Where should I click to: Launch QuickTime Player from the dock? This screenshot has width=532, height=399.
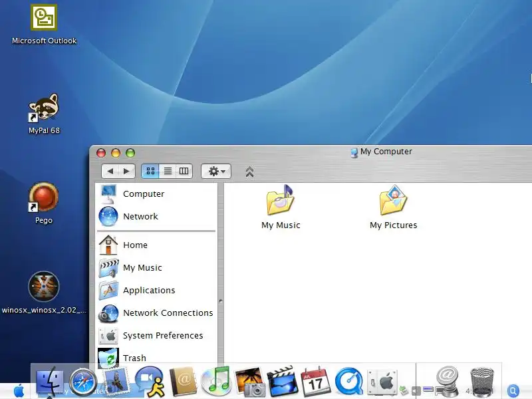pos(348,382)
